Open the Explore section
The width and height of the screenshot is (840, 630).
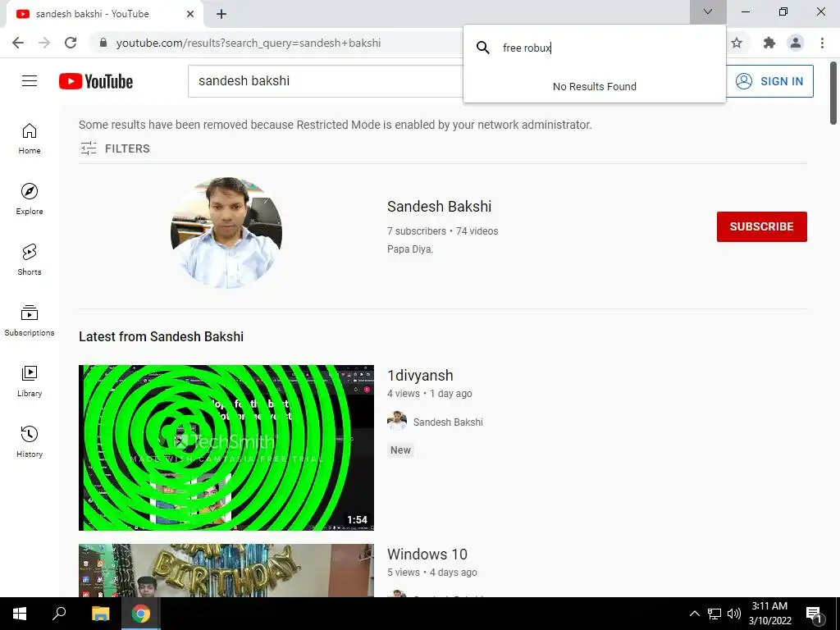(x=30, y=199)
